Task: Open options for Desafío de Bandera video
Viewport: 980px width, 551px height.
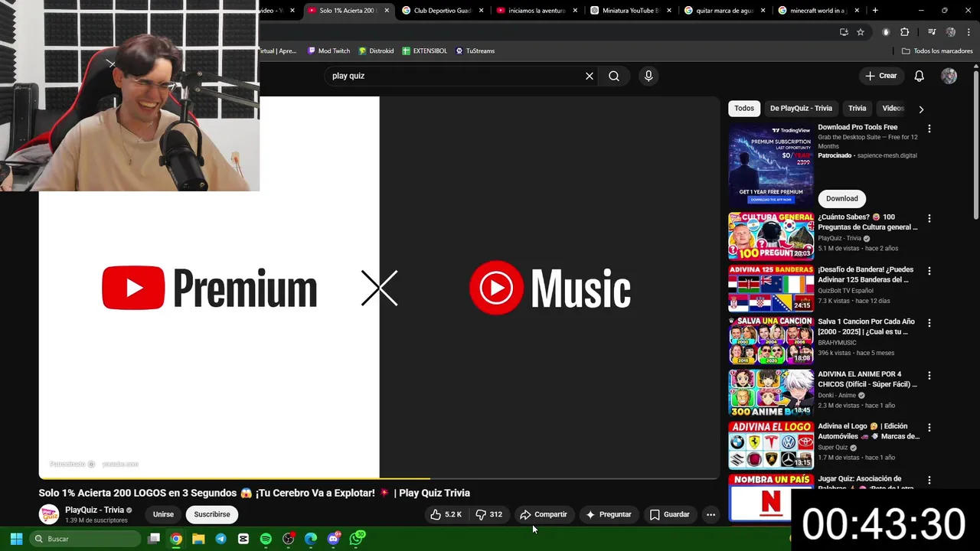Action: pos(929,271)
